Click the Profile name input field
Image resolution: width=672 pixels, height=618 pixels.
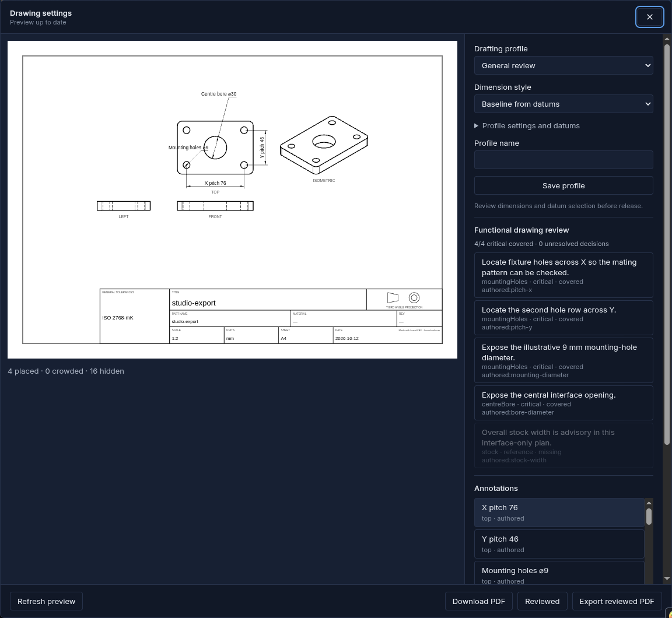tap(563, 160)
